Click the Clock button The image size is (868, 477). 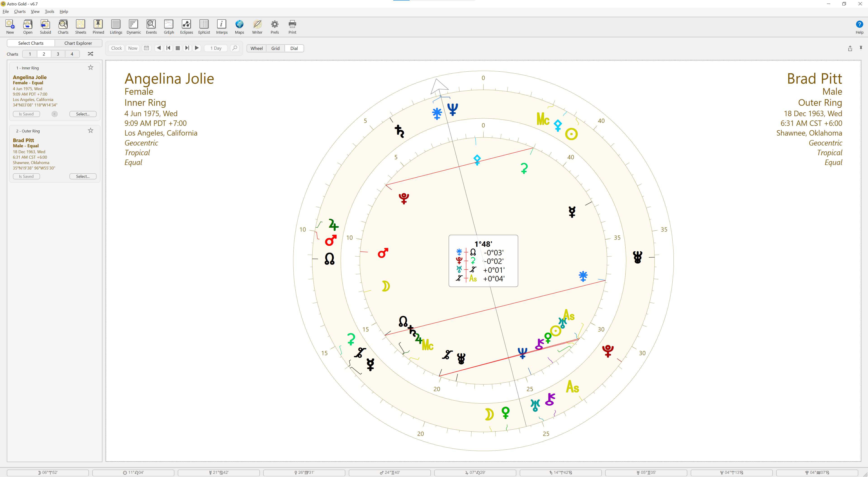click(x=117, y=48)
